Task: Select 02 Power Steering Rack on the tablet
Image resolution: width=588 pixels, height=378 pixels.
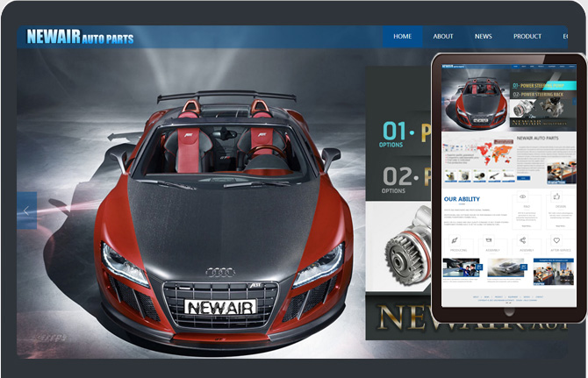Action: (x=538, y=95)
